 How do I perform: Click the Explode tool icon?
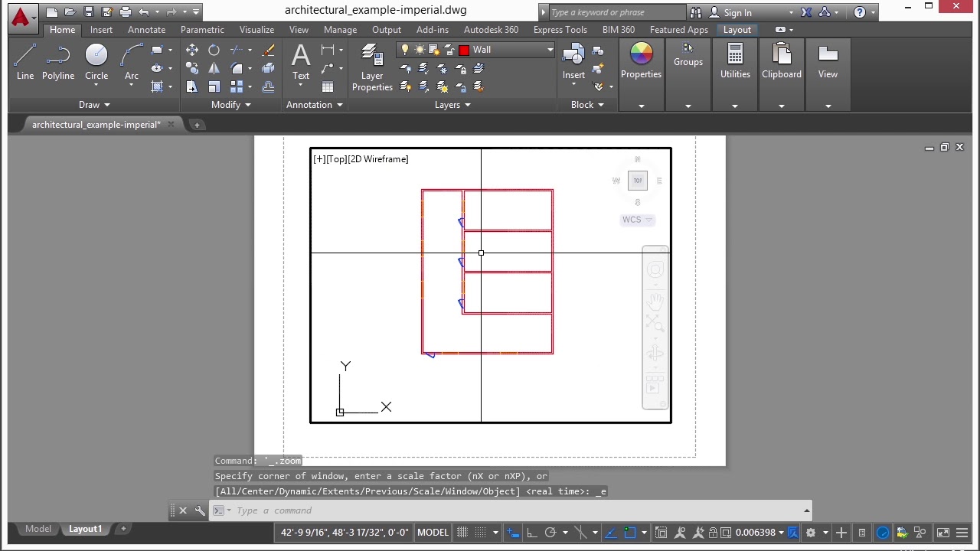point(268,68)
